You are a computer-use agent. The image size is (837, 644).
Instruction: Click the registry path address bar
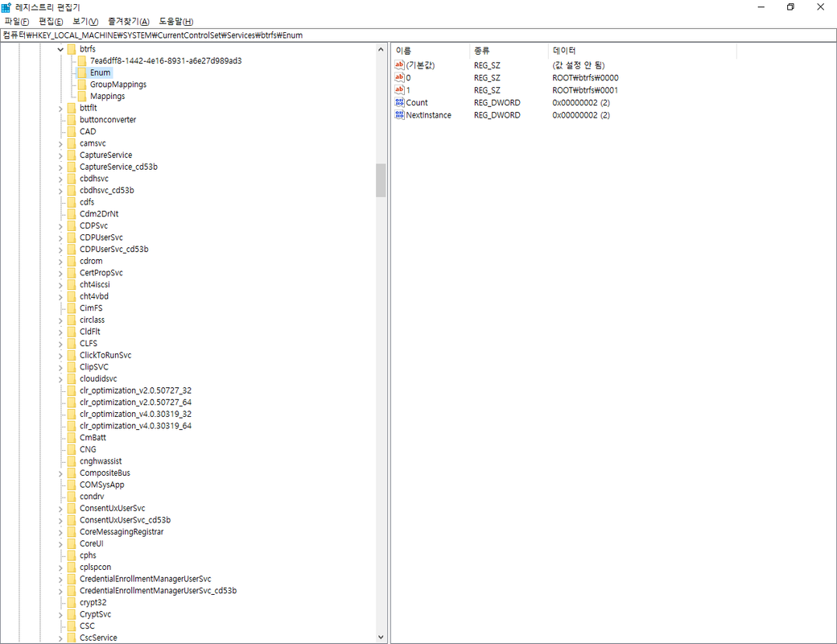(418, 35)
